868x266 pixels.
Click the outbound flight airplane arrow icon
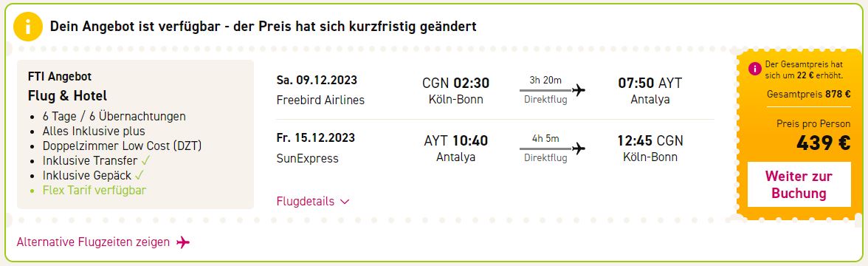579,90
